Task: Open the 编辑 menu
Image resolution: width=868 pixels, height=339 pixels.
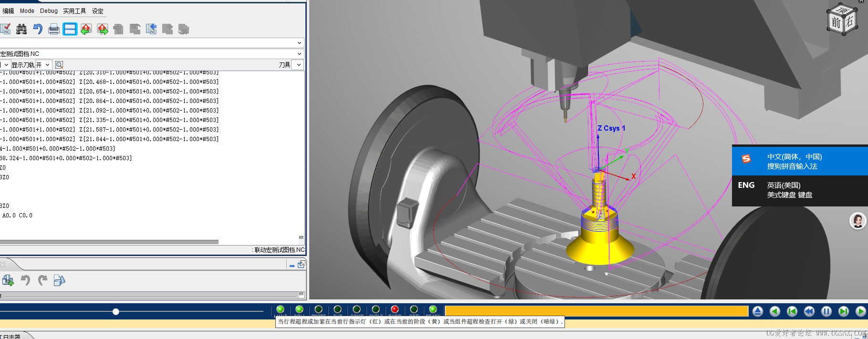Action: click(x=8, y=11)
